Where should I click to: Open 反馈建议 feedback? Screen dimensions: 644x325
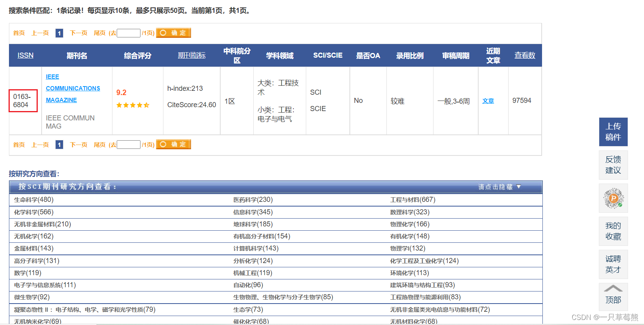click(x=613, y=165)
